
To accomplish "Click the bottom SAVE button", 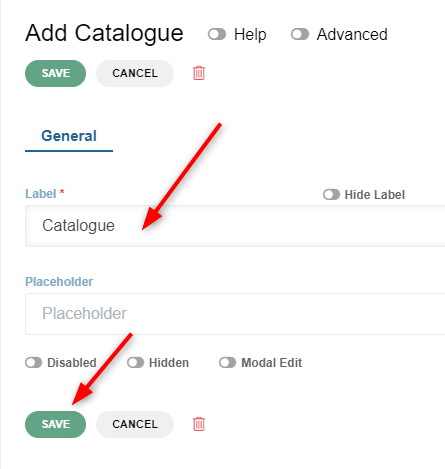I will 56,424.
